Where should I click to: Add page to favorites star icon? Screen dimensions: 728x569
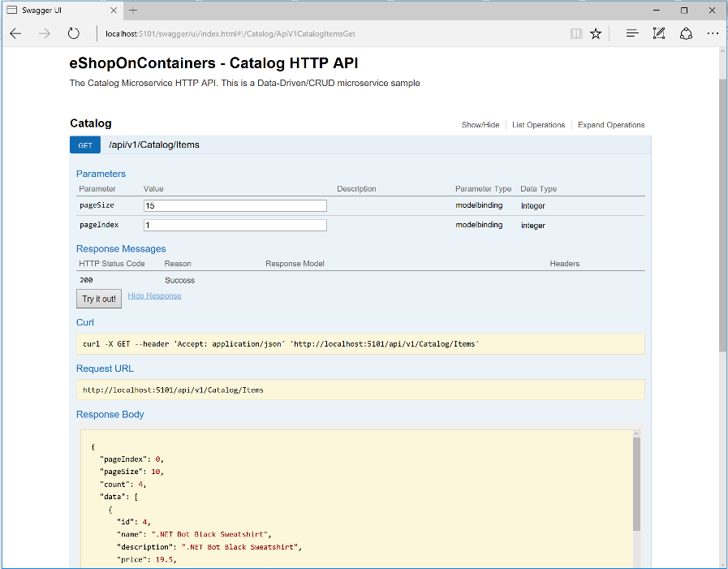(596, 33)
